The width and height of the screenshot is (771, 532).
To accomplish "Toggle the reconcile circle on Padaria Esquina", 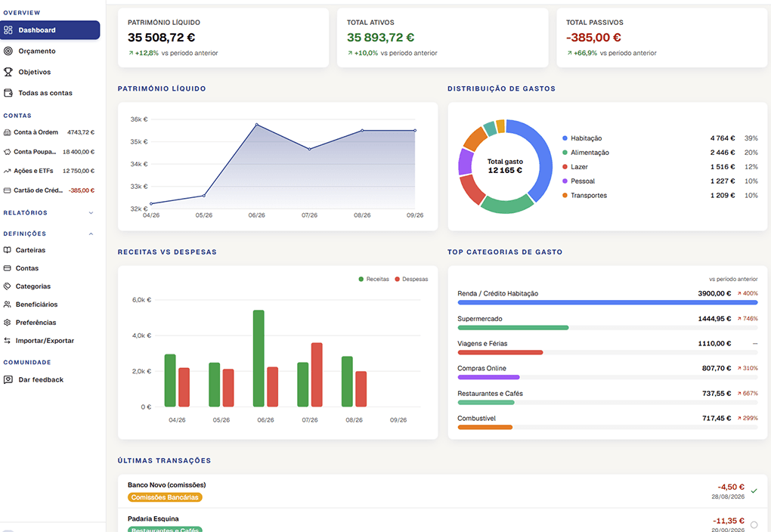I will point(754,524).
